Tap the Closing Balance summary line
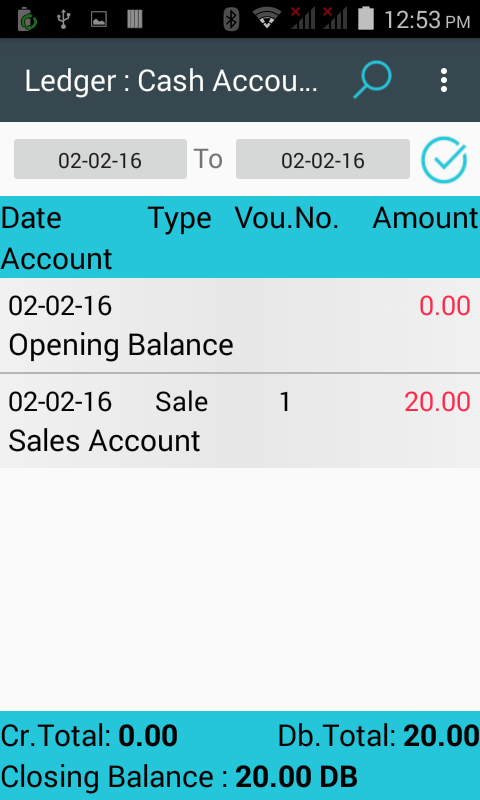The width and height of the screenshot is (480, 800). [179, 777]
